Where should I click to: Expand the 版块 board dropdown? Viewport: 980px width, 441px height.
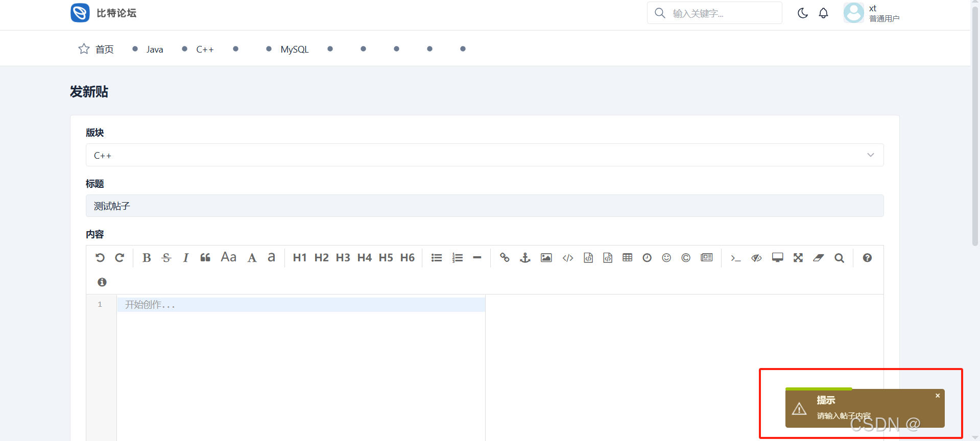point(485,155)
